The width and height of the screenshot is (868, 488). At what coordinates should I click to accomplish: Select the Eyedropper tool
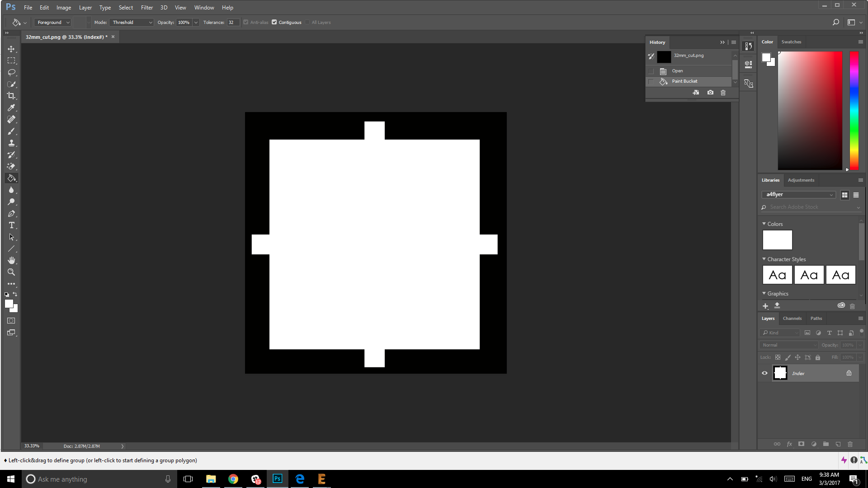(x=11, y=108)
